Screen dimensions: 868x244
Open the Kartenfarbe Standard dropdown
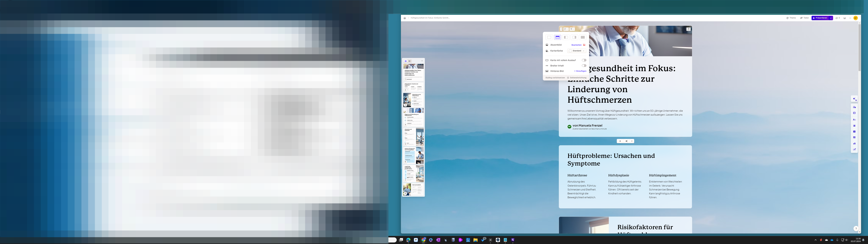pyautogui.click(x=577, y=51)
